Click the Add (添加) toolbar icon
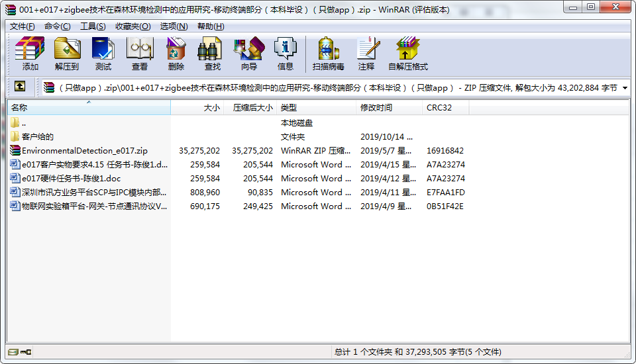 30,48
